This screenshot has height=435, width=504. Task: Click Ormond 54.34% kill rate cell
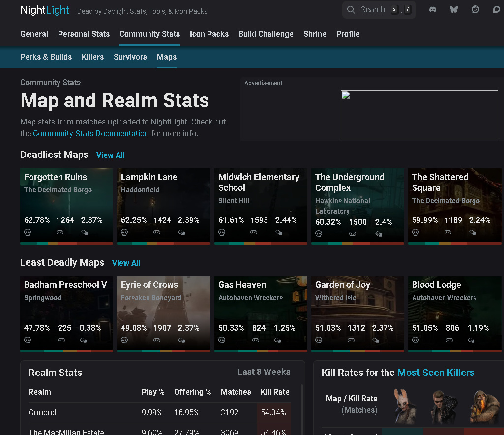[x=274, y=412]
